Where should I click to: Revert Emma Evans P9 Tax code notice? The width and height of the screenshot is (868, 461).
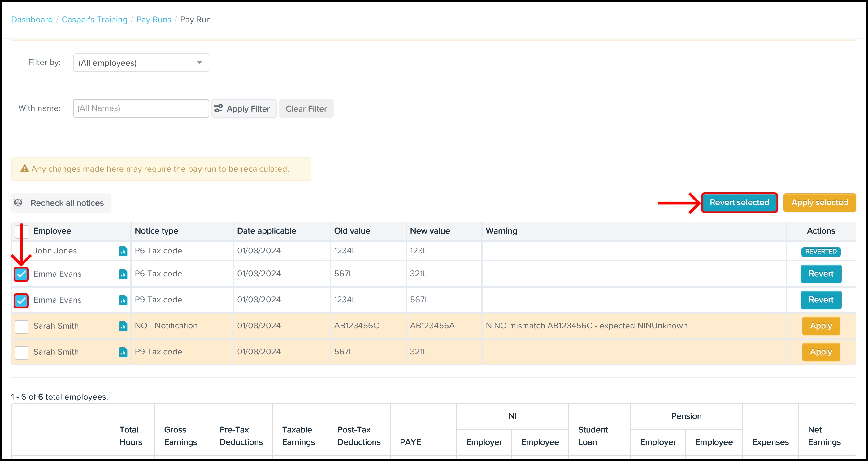[x=821, y=300]
